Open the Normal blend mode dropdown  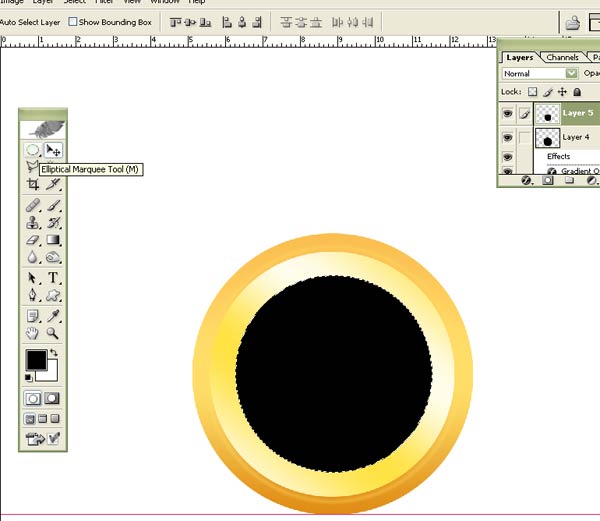(571, 73)
